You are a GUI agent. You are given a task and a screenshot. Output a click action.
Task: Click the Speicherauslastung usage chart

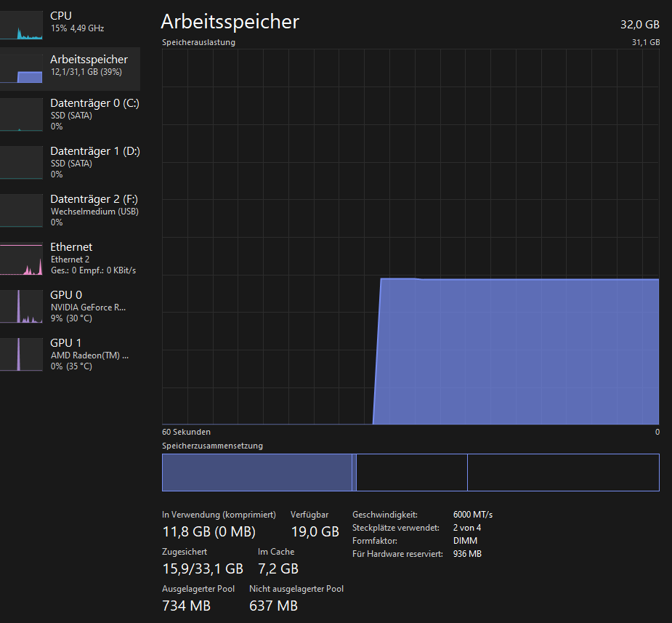click(x=410, y=237)
